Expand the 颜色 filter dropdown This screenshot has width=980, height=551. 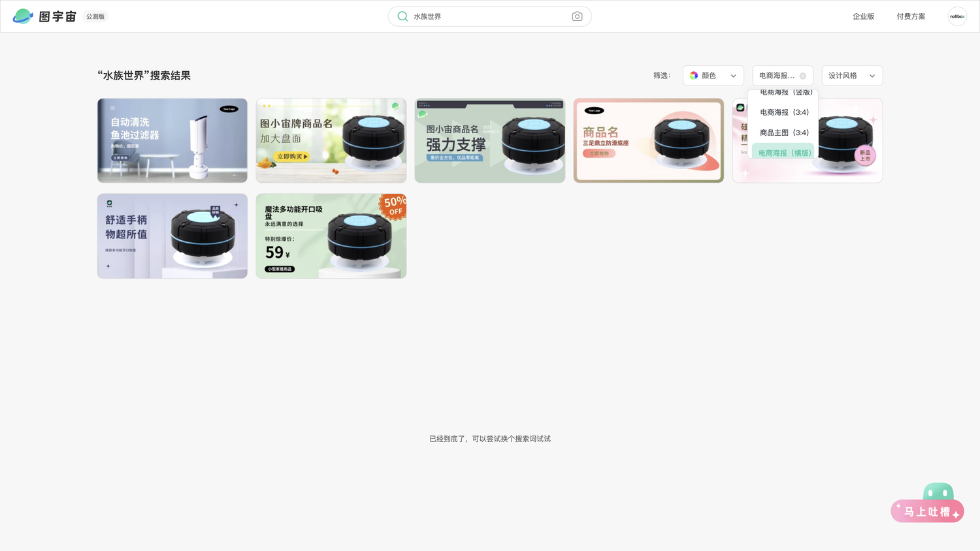tap(713, 76)
